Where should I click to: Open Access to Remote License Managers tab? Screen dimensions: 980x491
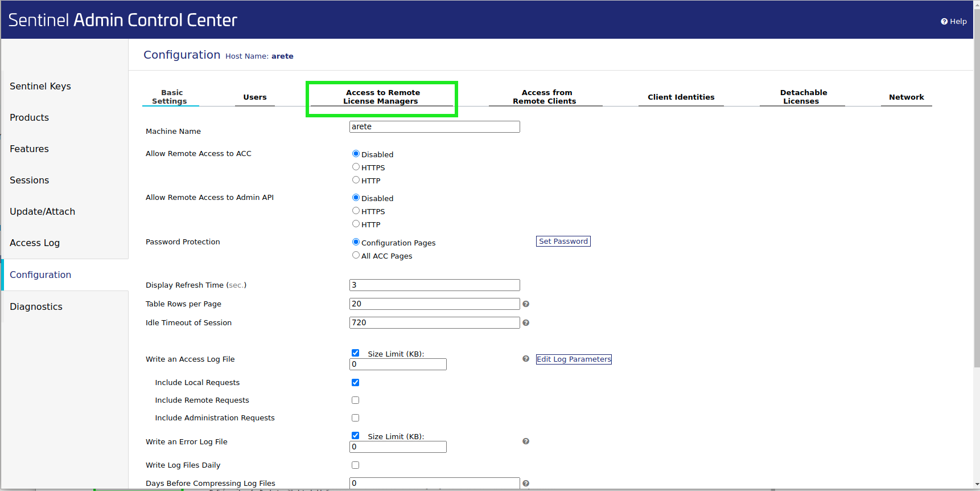382,97
